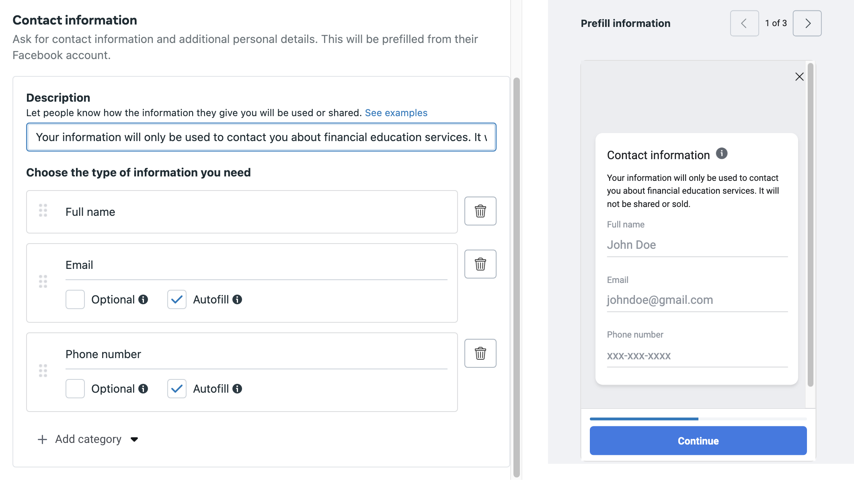The image size is (854, 504).
Task: Open the Add category dropdown
Action: tap(88, 439)
